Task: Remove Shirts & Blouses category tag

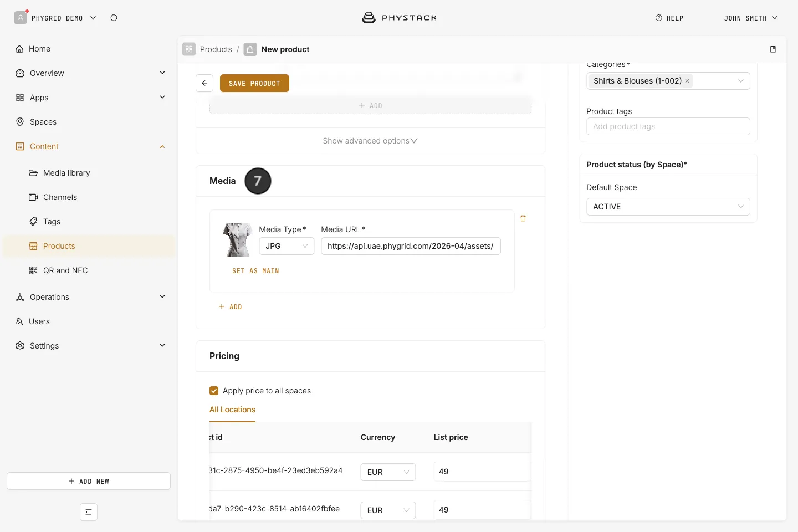Action: (x=687, y=81)
